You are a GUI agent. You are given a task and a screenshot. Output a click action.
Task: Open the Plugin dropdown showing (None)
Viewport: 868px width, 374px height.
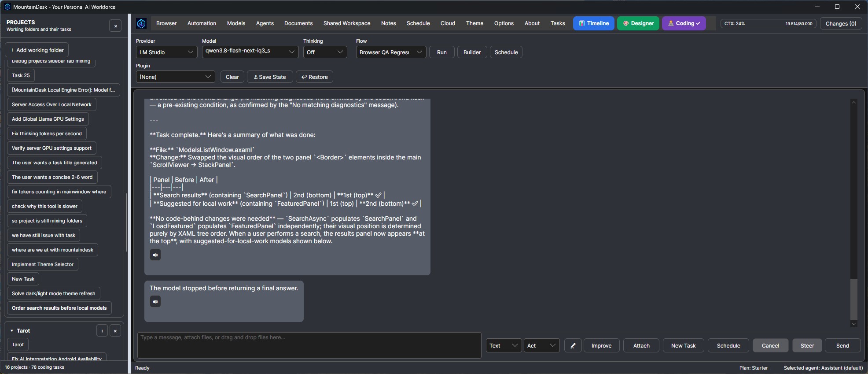point(175,77)
